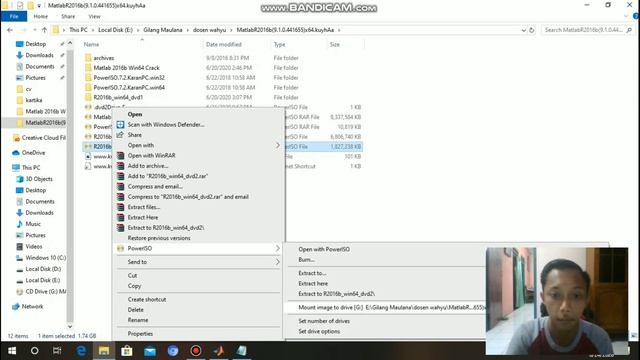
Task: Select Creative Cloud Files in sidebar
Action: coord(39,138)
